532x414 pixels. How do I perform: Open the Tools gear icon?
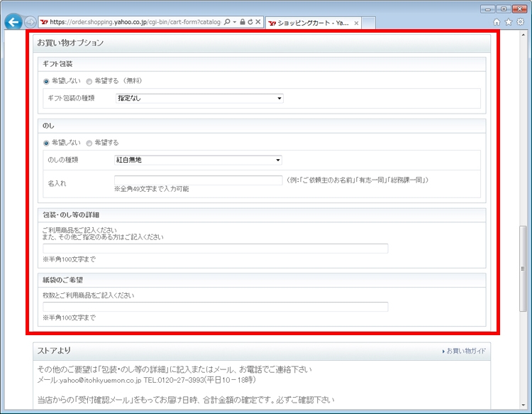[x=520, y=22]
